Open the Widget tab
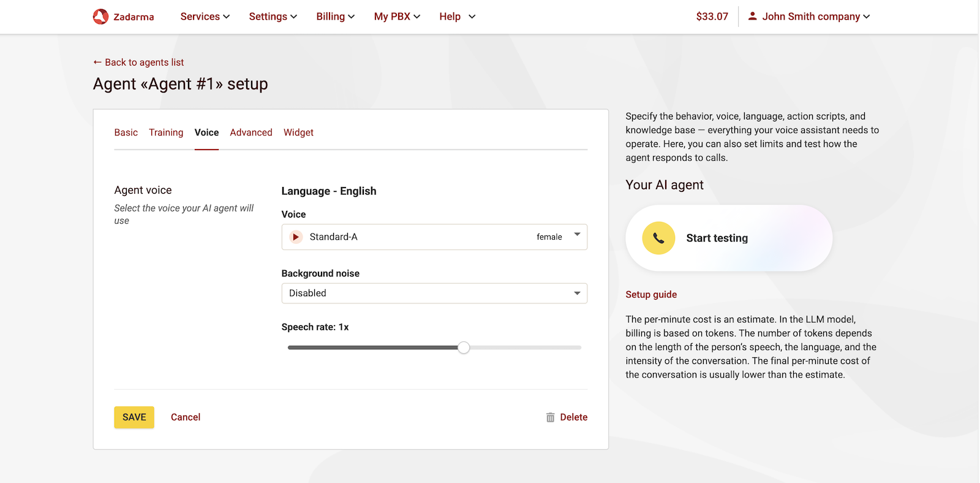Image resolution: width=980 pixels, height=483 pixels. 298,132
